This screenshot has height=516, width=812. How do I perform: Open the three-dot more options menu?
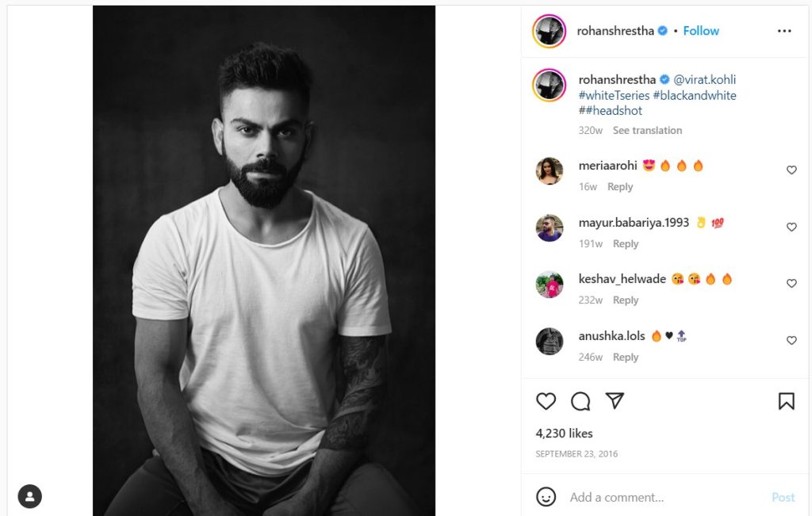click(784, 31)
